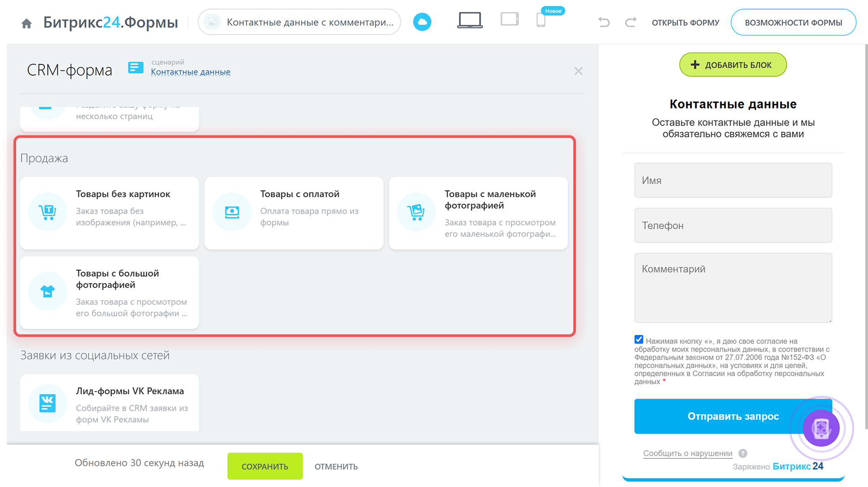Click 'Отменить' to discard changes
The width and height of the screenshot is (868, 487).
pos(336,466)
